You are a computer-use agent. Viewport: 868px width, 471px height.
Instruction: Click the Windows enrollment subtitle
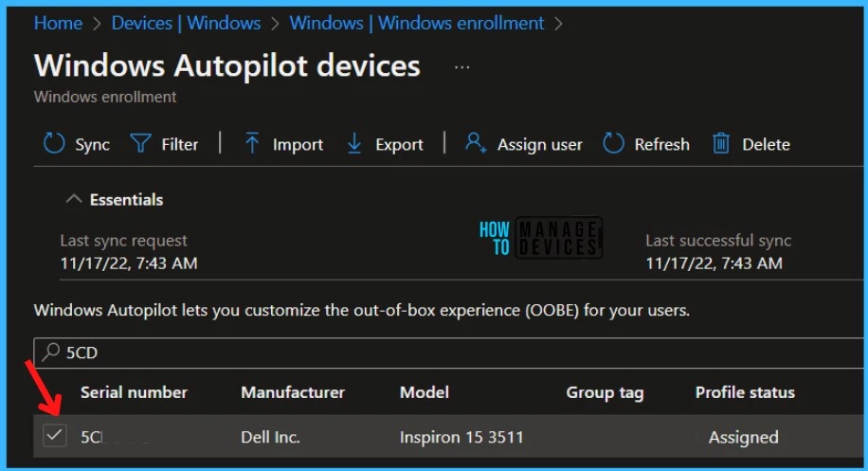(105, 97)
